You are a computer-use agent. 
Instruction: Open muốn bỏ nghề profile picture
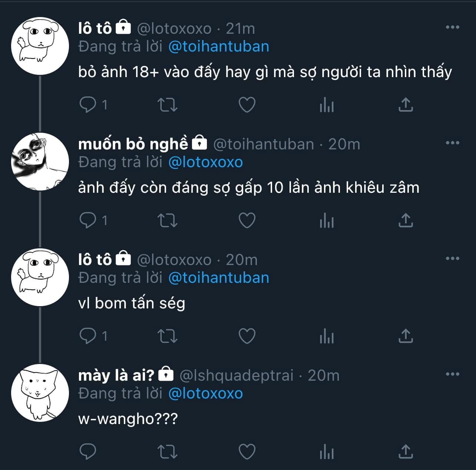pos(40,162)
